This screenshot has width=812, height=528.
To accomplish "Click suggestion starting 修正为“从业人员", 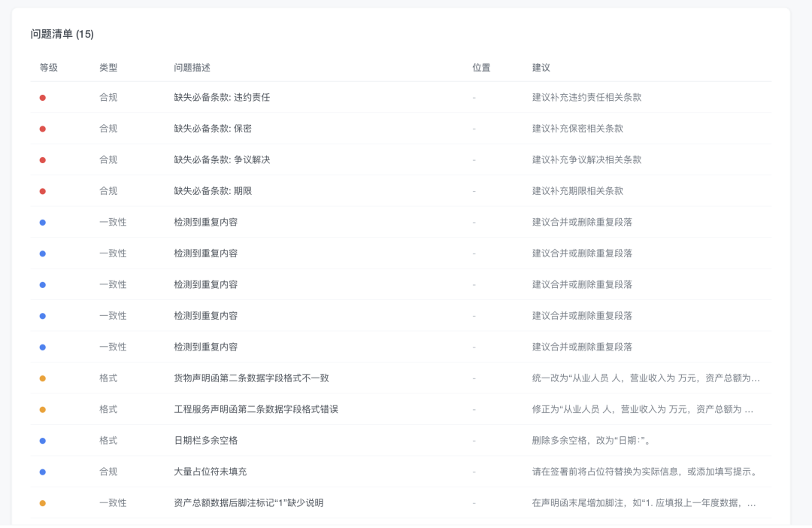I will (x=643, y=409).
